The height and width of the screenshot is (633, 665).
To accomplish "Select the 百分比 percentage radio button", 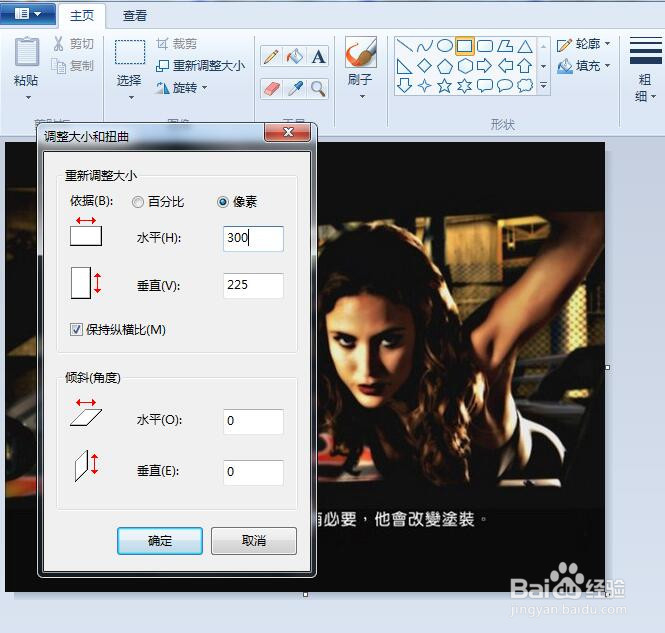I will point(138,202).
